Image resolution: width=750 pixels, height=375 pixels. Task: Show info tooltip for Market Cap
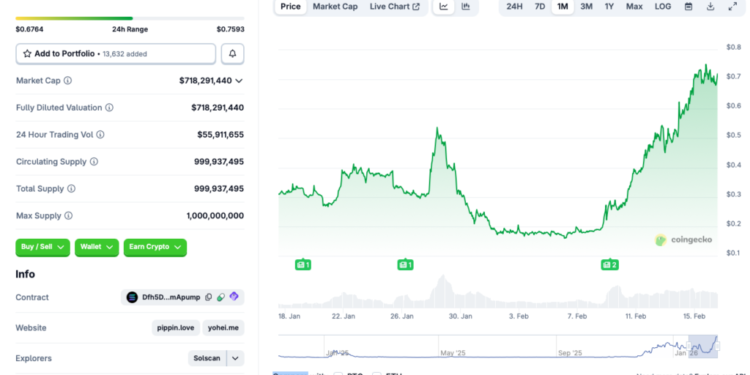coord(68,81)
